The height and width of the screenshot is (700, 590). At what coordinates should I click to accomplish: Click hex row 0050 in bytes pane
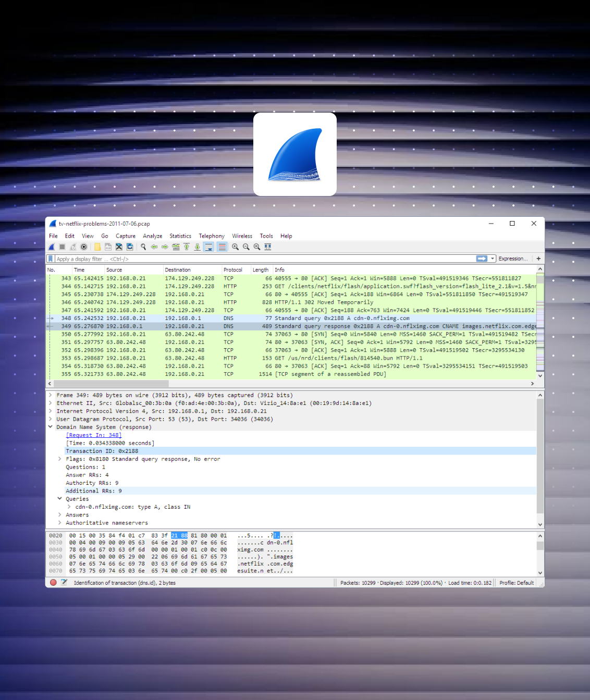tap(171, 557)
